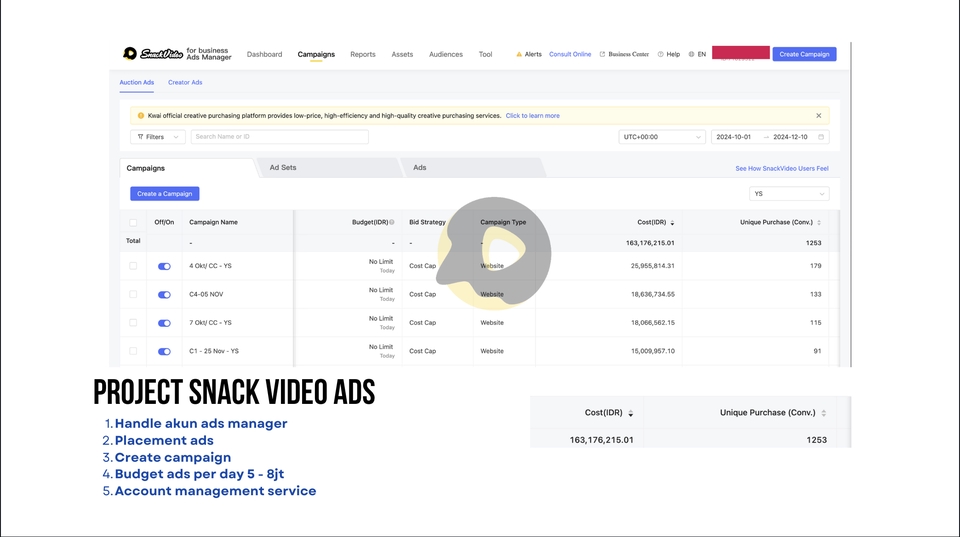Open the YS column preset dropdown
The image size is (960, 537).
pyautogui.click(x=789, y=193)
